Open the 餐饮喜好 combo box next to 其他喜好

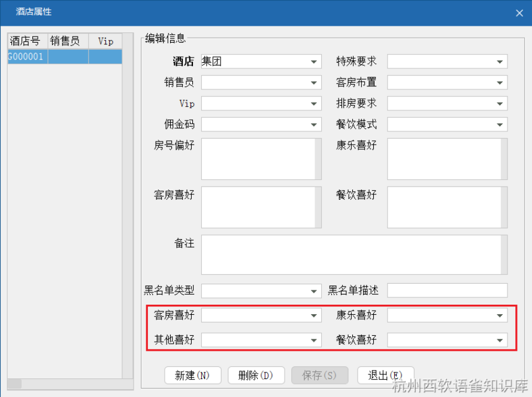pyautogui.click(x=447, y=340)
